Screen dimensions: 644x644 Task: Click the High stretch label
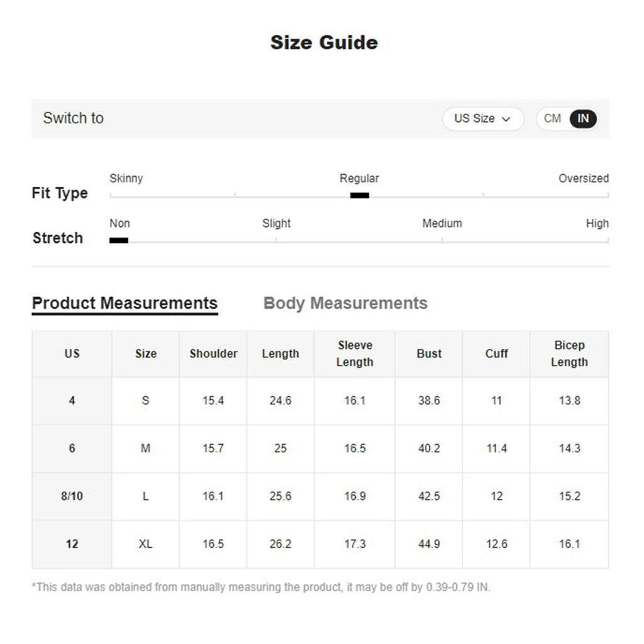point(597,223)
